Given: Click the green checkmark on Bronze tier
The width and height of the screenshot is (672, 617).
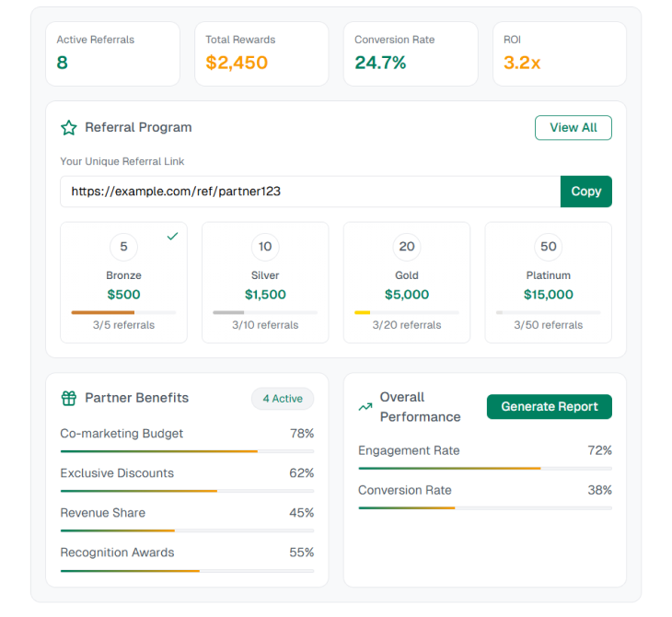Looking at the screenshot, I should [x=172, y=237].
